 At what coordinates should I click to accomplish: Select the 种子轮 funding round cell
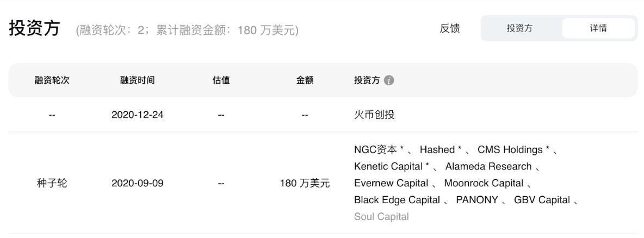coord(52,183)
